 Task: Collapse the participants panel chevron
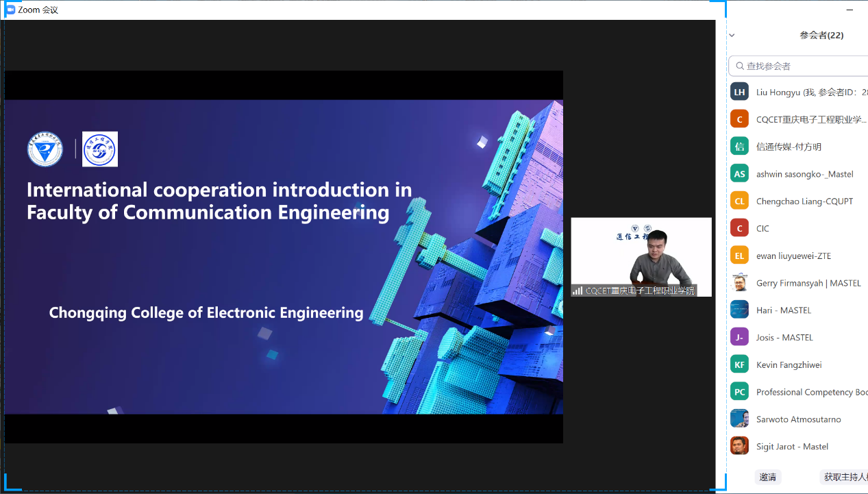732,35
